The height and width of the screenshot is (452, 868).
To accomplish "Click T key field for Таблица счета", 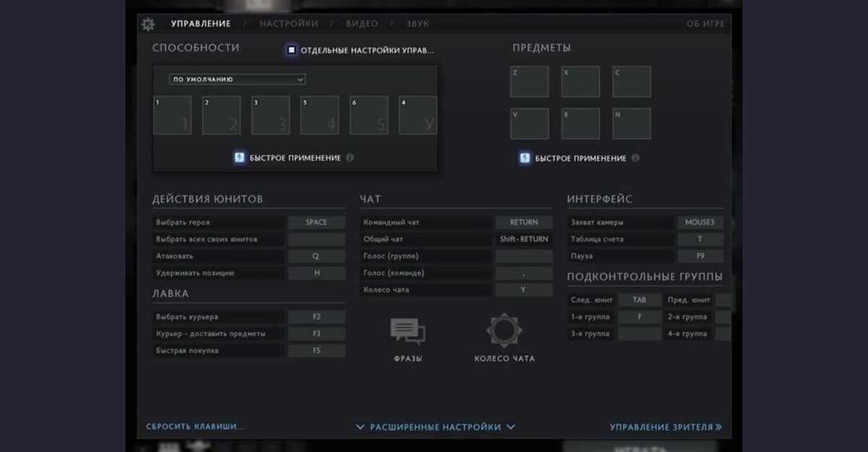I will pyautogui.click(x=700, y=239).
